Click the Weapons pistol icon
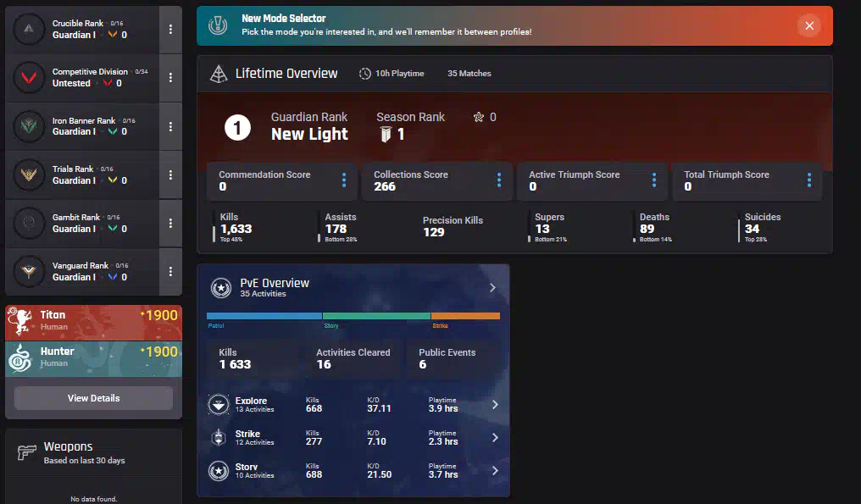861x504 pixels. (x=26, y=452)
